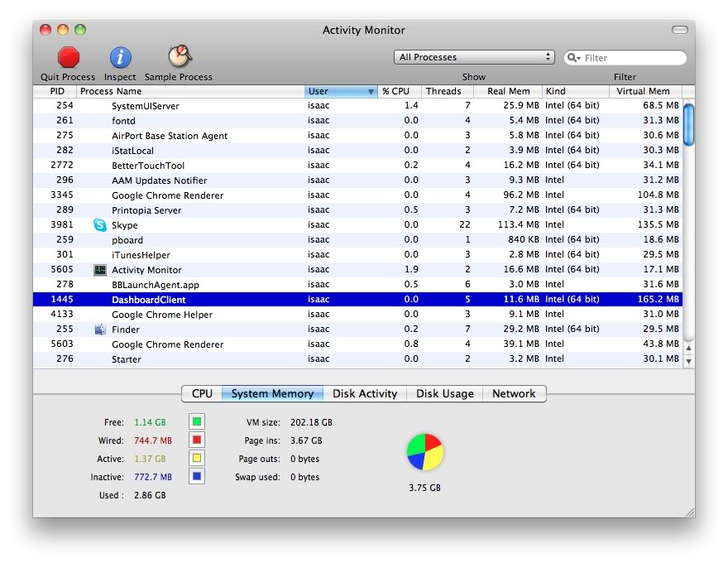Sort by Kind column header
Viewport: 728px width, 563px height.
(576, 91)
